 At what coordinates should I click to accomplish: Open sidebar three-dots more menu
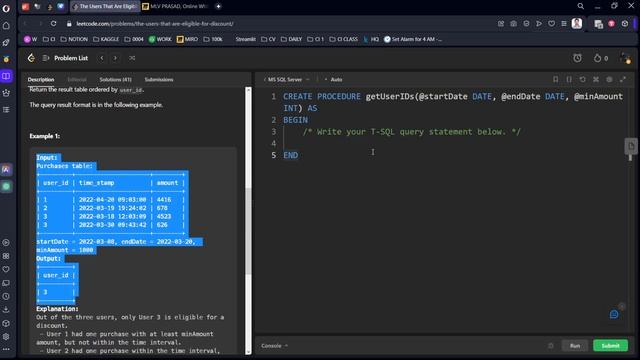coord(6,349)
